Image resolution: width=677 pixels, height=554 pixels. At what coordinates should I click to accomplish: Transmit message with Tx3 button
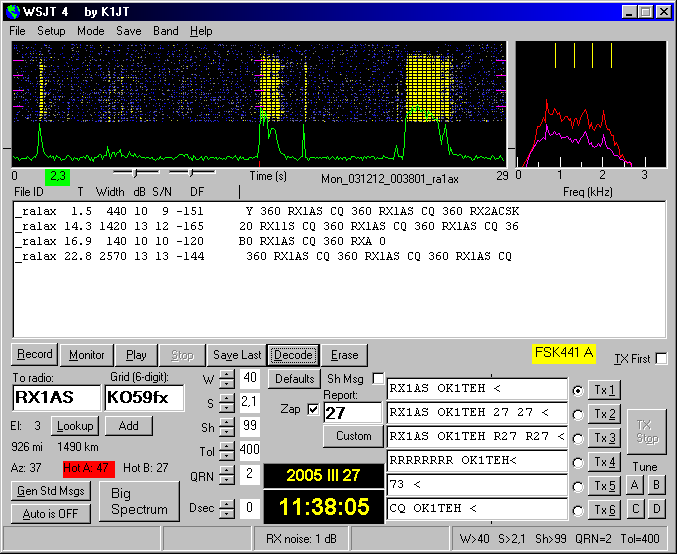[x=604, y=438]
